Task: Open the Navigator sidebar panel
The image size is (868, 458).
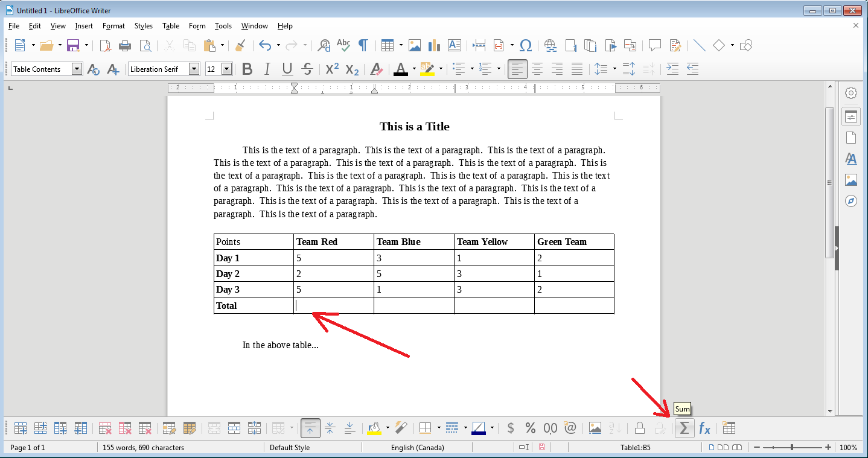Action: click(850, 201)
